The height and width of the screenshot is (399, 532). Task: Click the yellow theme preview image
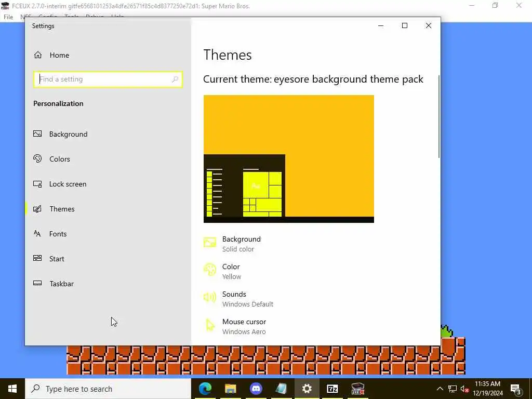click(x=289, y=159)
